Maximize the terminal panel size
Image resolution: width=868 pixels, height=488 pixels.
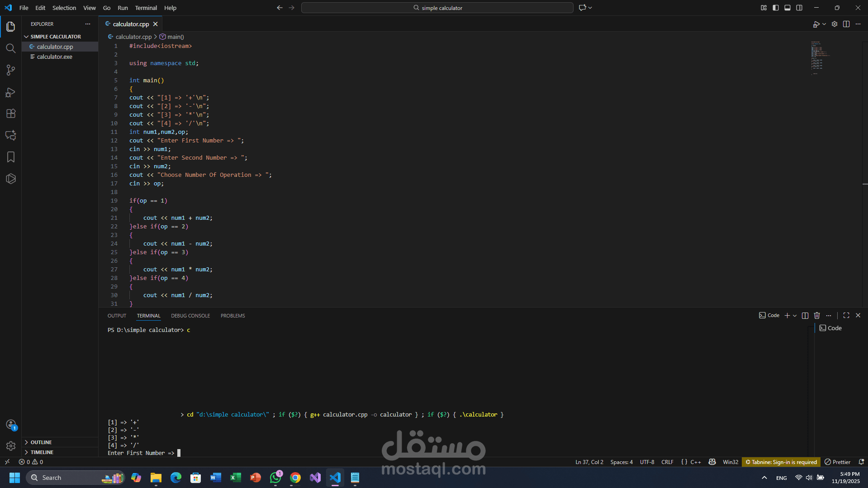point(846,315)
